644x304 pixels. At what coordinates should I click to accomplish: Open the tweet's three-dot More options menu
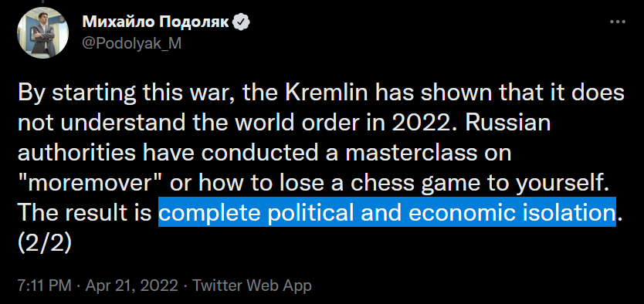[617, 22]
